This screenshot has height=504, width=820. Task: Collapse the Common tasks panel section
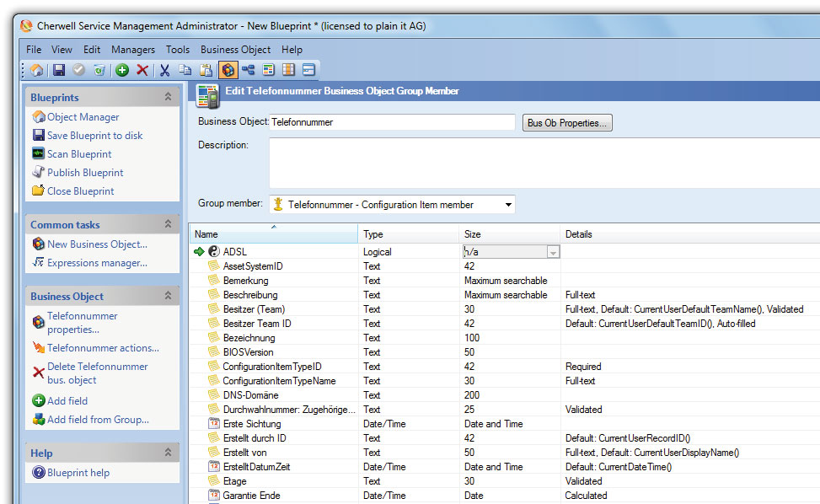168,224
